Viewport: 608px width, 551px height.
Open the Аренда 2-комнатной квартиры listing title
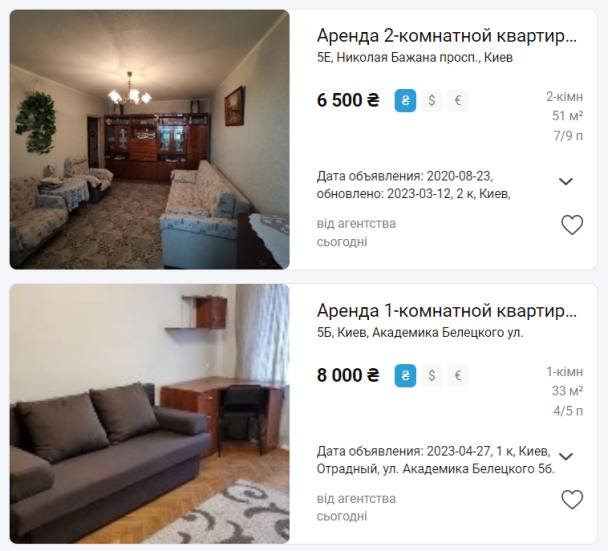click(447, 36)
